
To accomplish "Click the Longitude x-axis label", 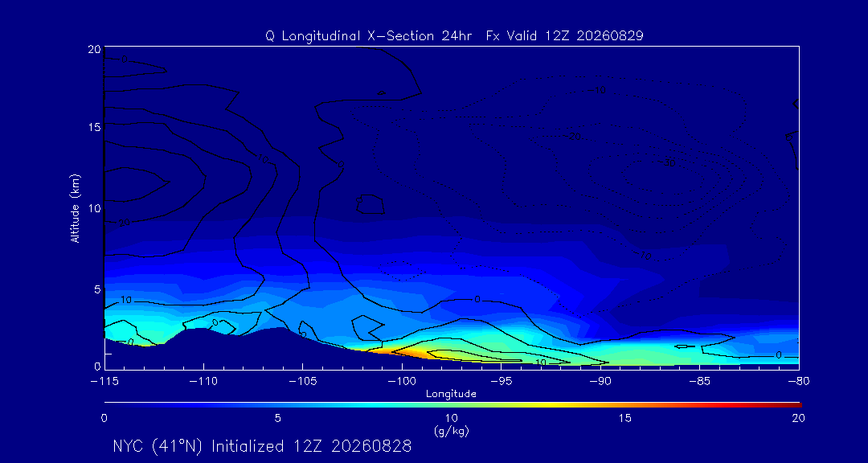I will [451, 395].
